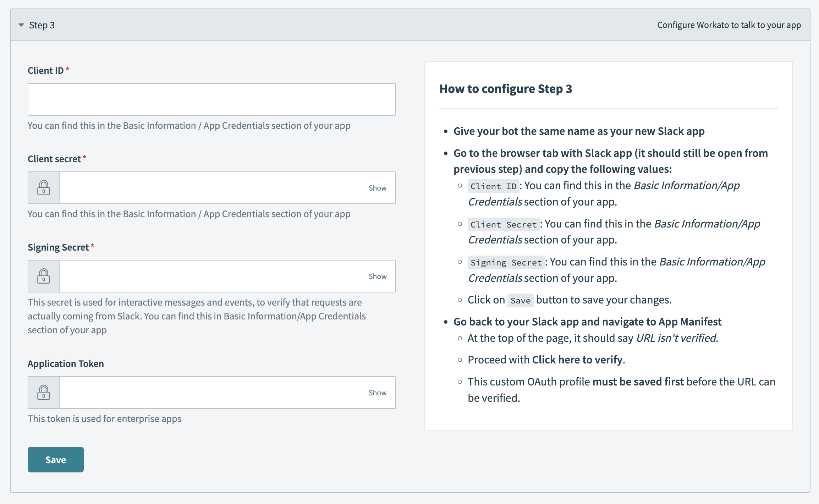Save the Workato app configuration
Image resolution: width=819 pixels, height=504 pixels.
(55, 459)
